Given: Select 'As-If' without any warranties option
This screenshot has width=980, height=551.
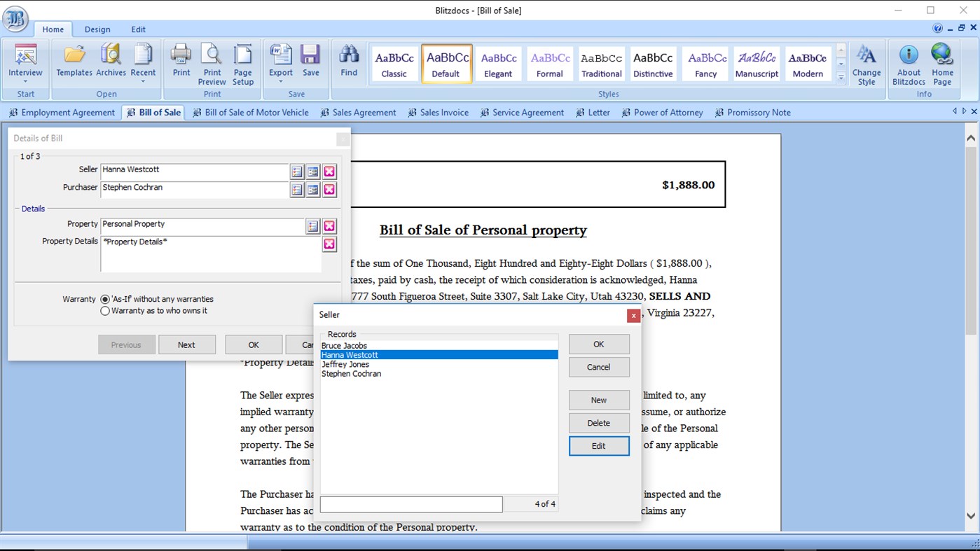Looking at the screenshot, I should 106,298.
